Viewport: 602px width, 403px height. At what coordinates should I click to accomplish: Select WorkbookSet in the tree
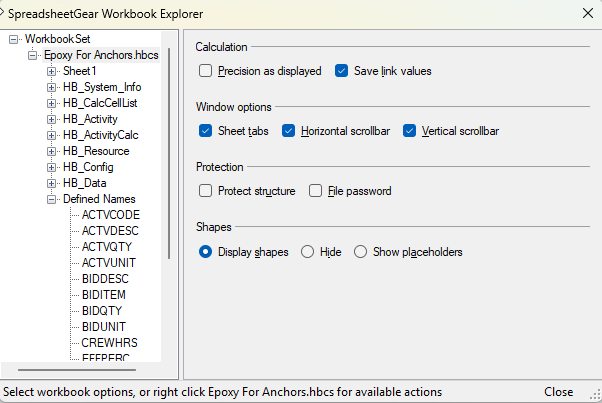[x=58, y=39]
